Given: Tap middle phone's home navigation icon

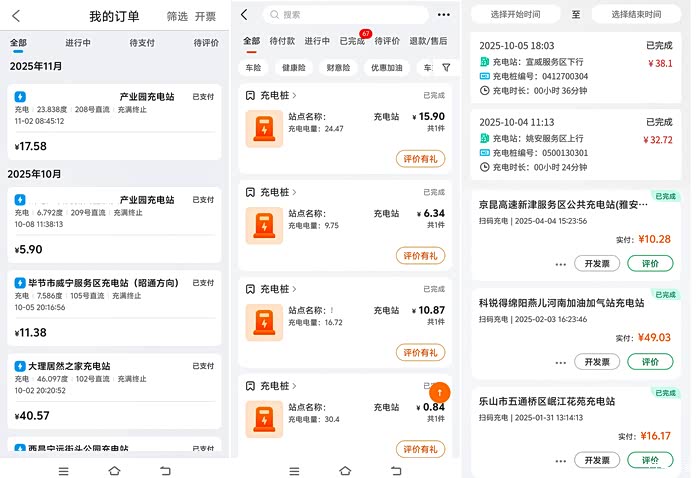Looking at the screenshot, I should (x=345, y=471).
